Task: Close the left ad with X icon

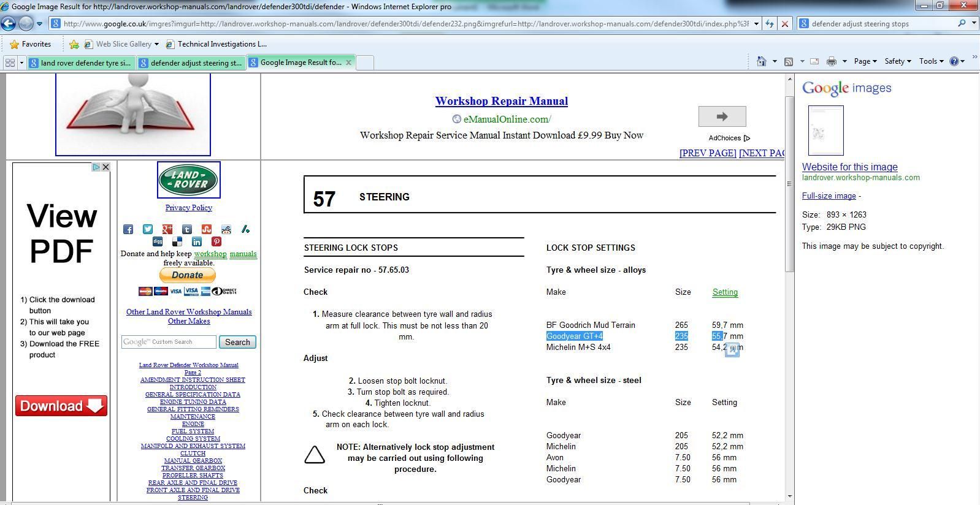Action: tap(105, 167)
